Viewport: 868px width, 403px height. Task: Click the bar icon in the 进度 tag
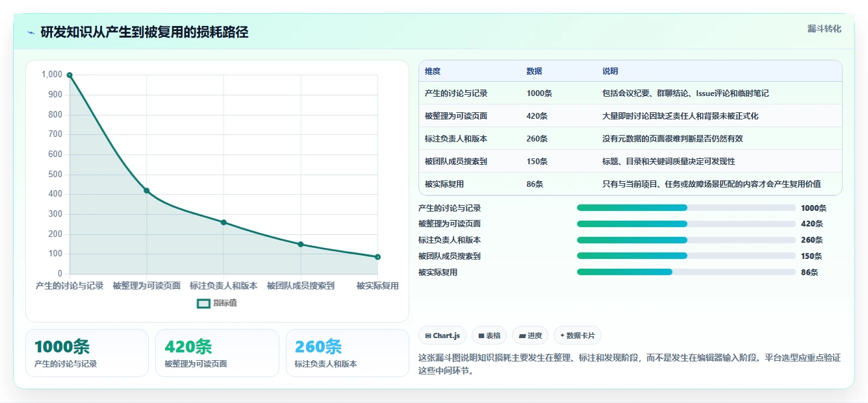[522, 336]
